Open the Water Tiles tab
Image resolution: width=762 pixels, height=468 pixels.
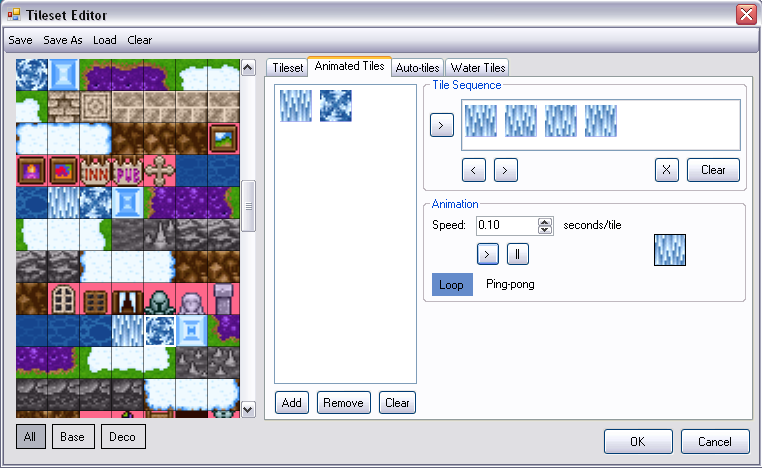click(478, 68)
